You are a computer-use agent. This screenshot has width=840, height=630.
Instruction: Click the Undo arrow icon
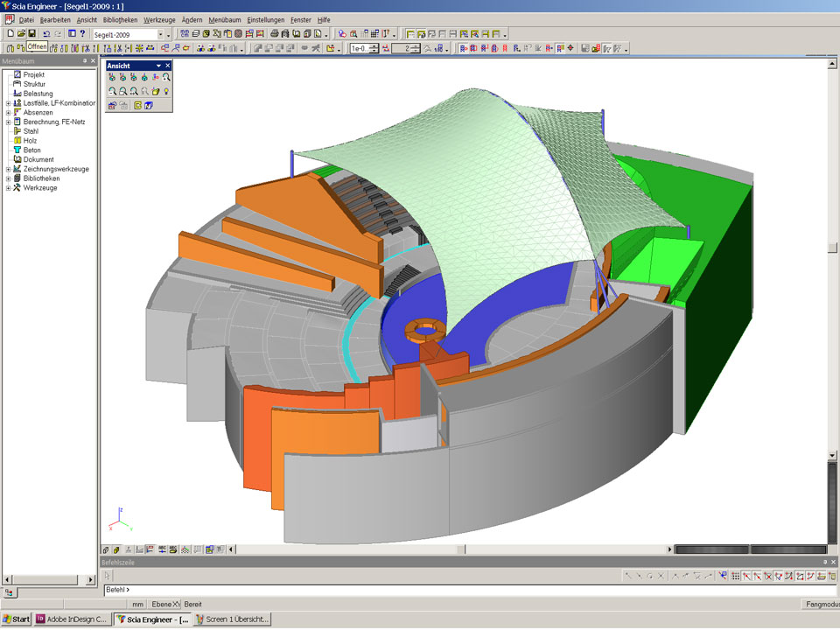46,33
